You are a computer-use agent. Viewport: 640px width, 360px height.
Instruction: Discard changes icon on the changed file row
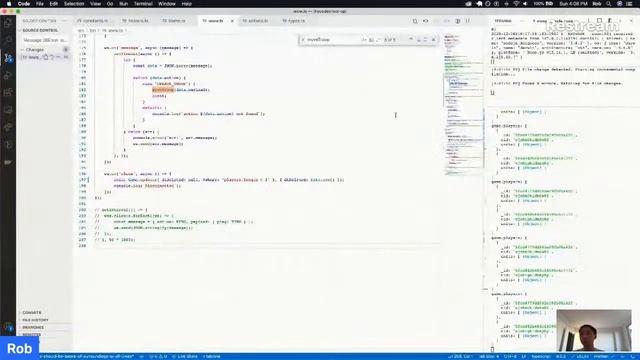[52, 57]
